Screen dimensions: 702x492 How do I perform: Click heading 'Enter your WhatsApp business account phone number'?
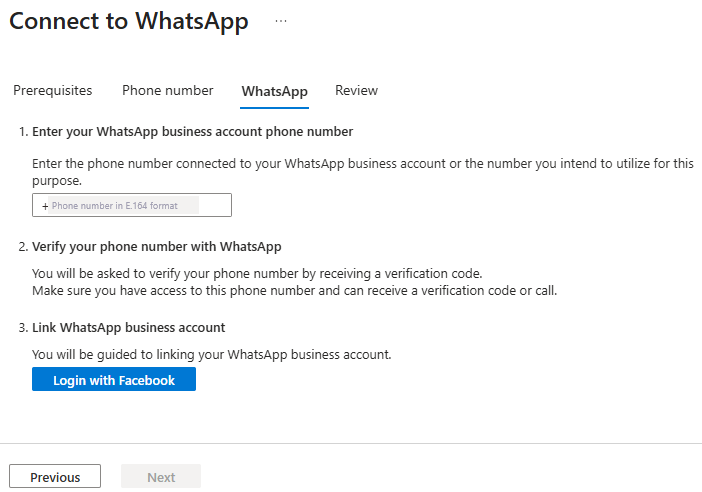coord(193,132)
